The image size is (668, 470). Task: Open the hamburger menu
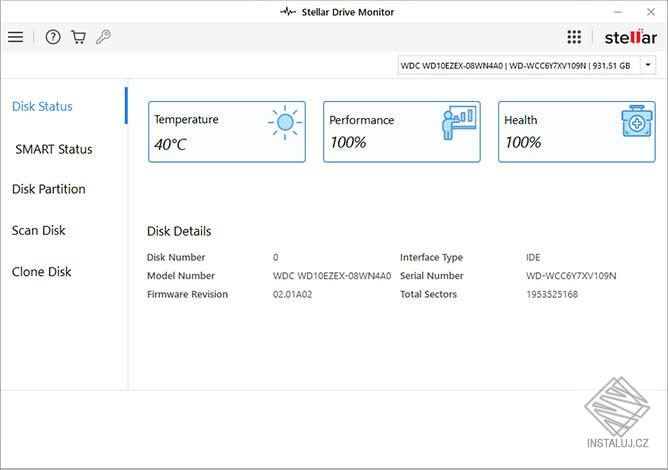15,37
